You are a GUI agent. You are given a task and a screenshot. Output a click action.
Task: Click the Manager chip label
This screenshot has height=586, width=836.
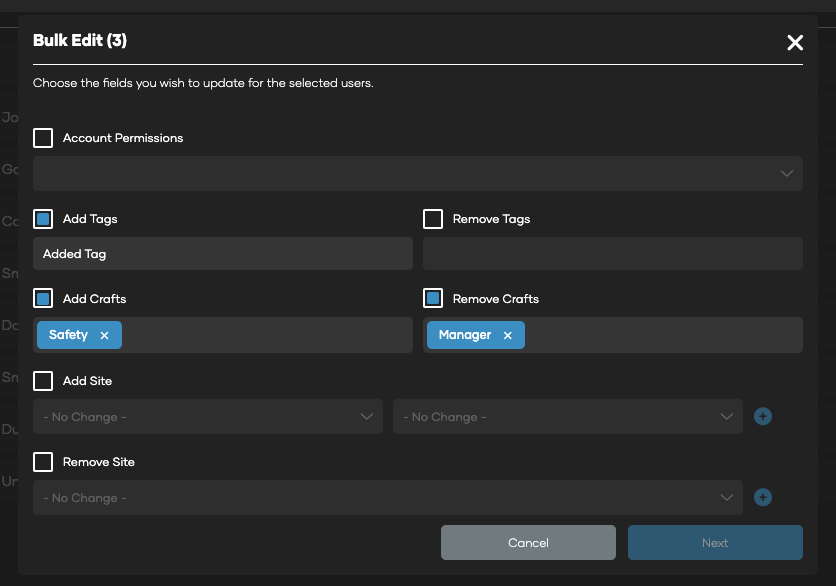pos(465,335)
